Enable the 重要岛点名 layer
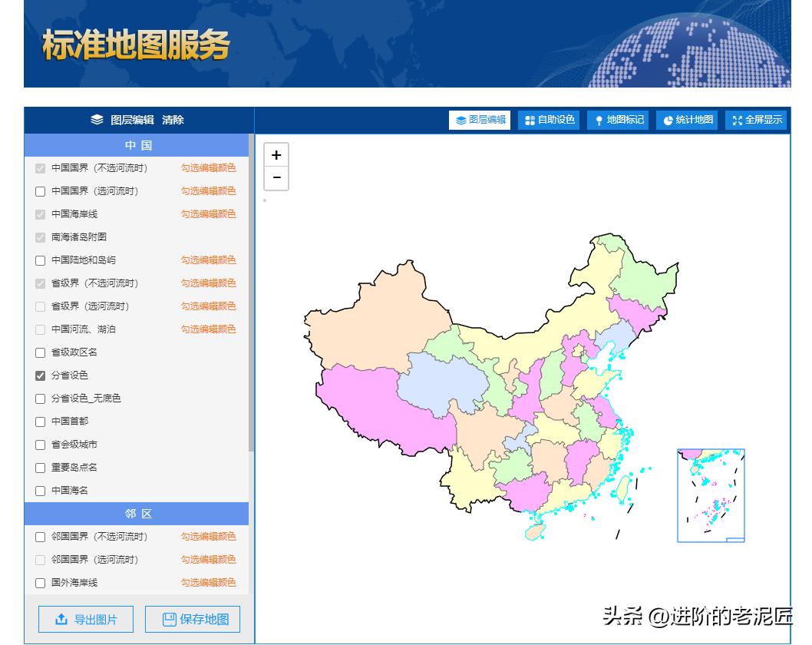 (40, 468)
